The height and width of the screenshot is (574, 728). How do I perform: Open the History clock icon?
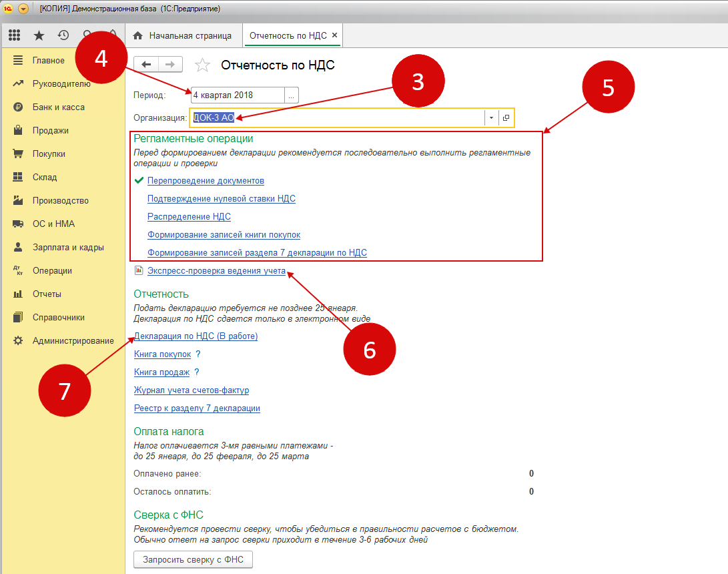[63, 35]
